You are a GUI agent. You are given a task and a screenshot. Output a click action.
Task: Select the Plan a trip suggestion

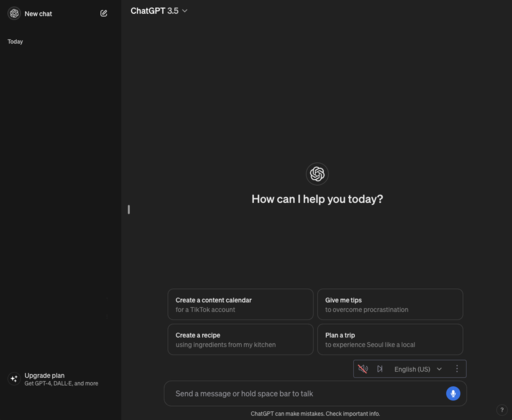[390, 339]
